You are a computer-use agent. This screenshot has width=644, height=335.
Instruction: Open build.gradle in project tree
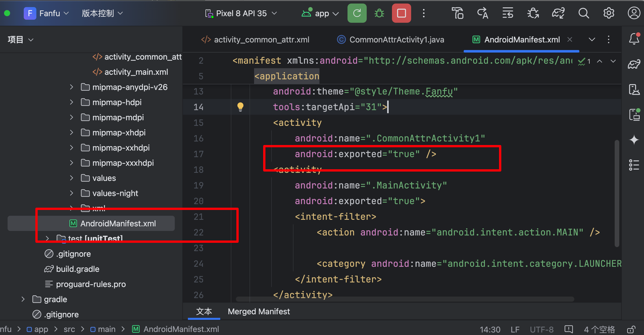[x=72, y=269]
